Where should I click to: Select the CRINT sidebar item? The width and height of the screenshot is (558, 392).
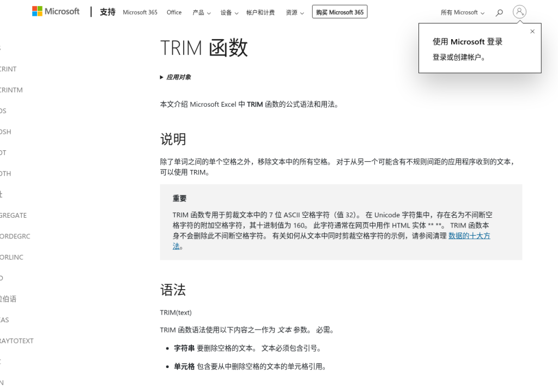(8, 69)
